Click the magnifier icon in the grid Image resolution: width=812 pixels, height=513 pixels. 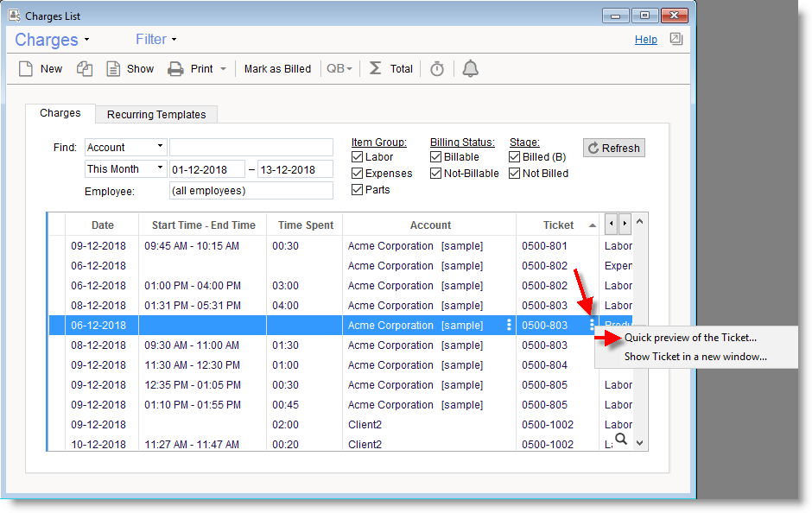click(621, 438)
